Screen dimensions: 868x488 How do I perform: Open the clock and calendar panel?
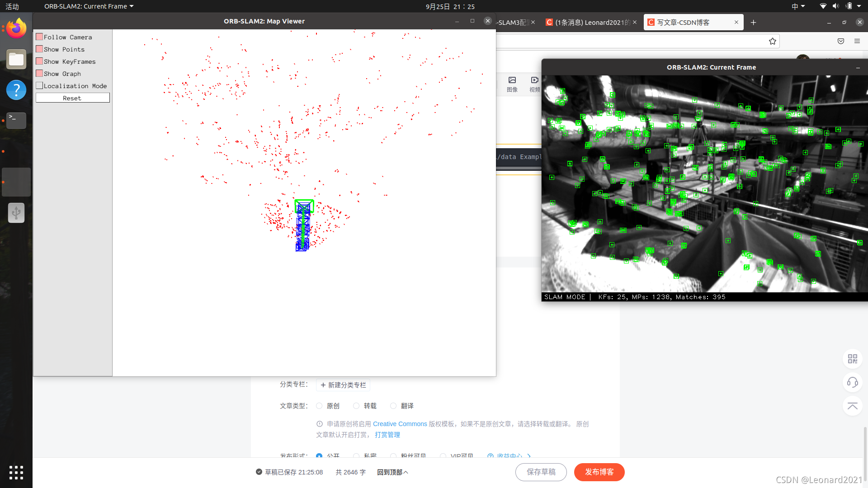pos(450,6)
